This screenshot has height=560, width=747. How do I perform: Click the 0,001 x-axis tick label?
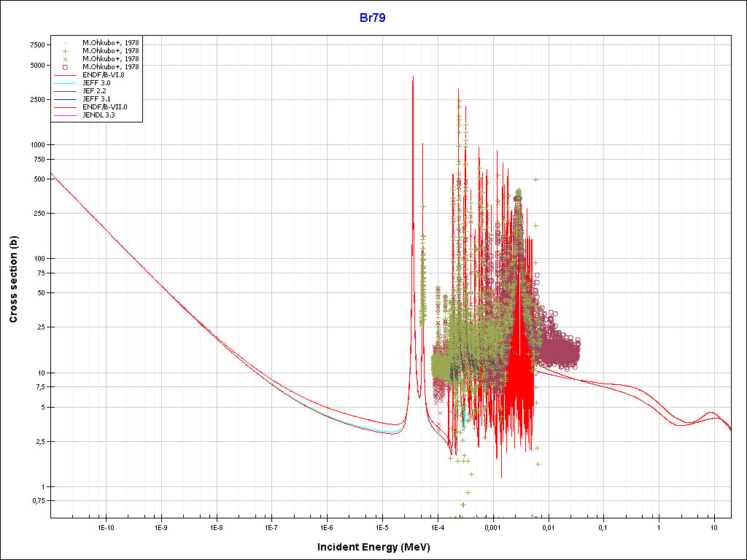pyautogui.click(x=492, y=527)
